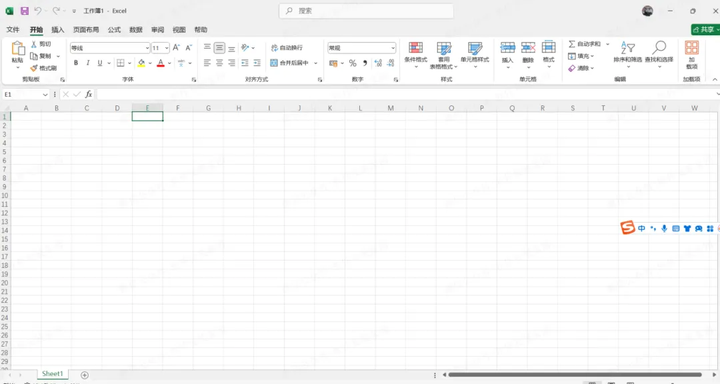This screenshot has width=720, height=384.
Task: Click the green Share button
Action: [705, 29]
